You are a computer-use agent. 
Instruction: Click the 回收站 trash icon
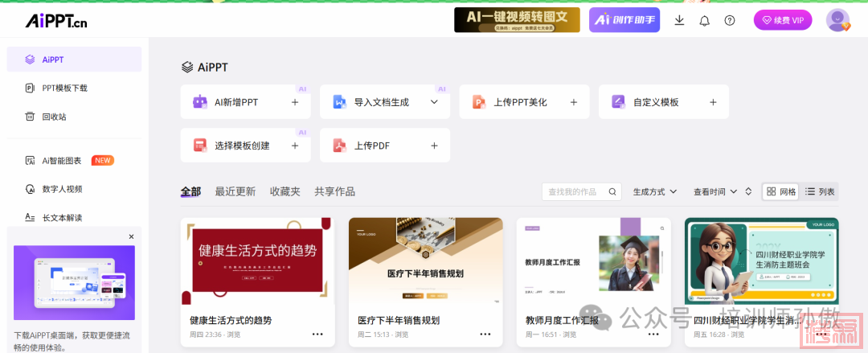(30, 117)
